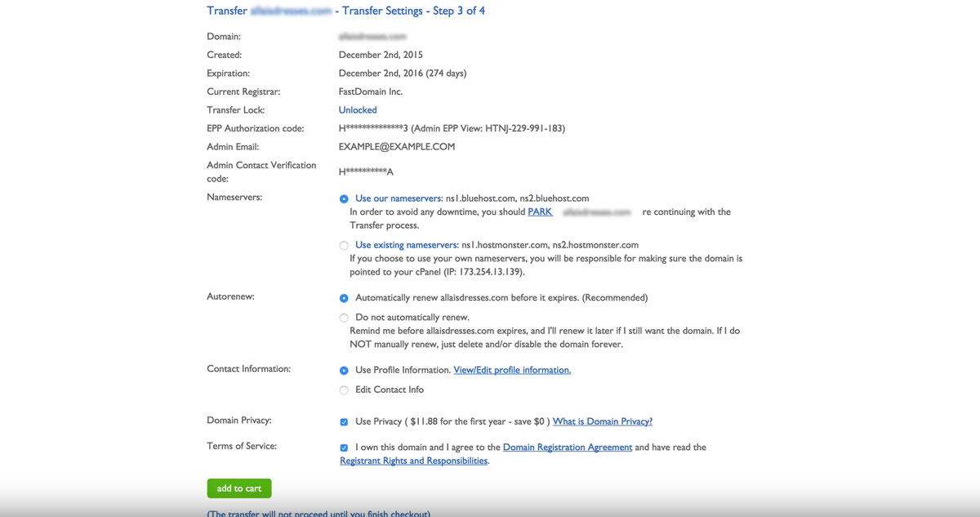Click the "Unlocked" transfer lock link
980x517 pixels.
click(x=357, y=109)
